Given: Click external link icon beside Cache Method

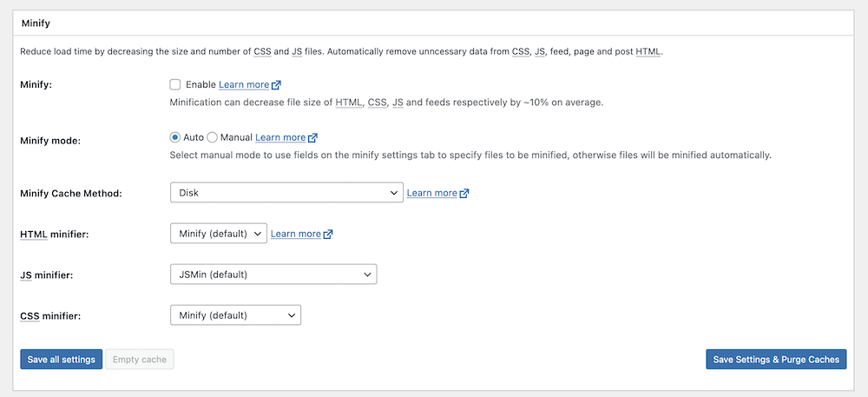Looking at the screenshot, I should 464,193.
